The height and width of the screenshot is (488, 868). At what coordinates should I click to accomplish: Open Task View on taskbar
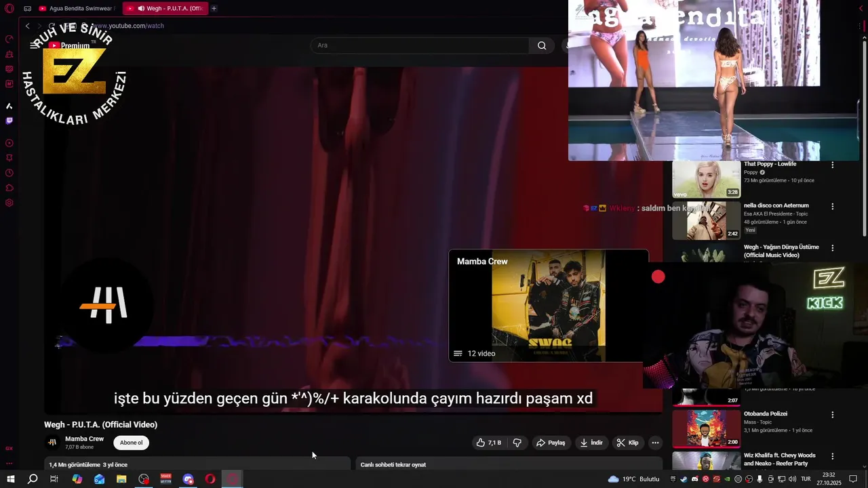coord(54,479)
